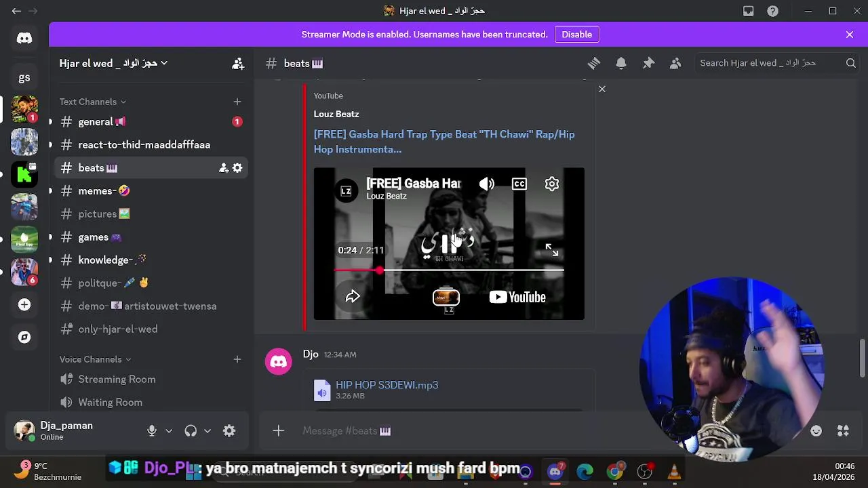Collapse the Text Channels category

coord(93,102)
